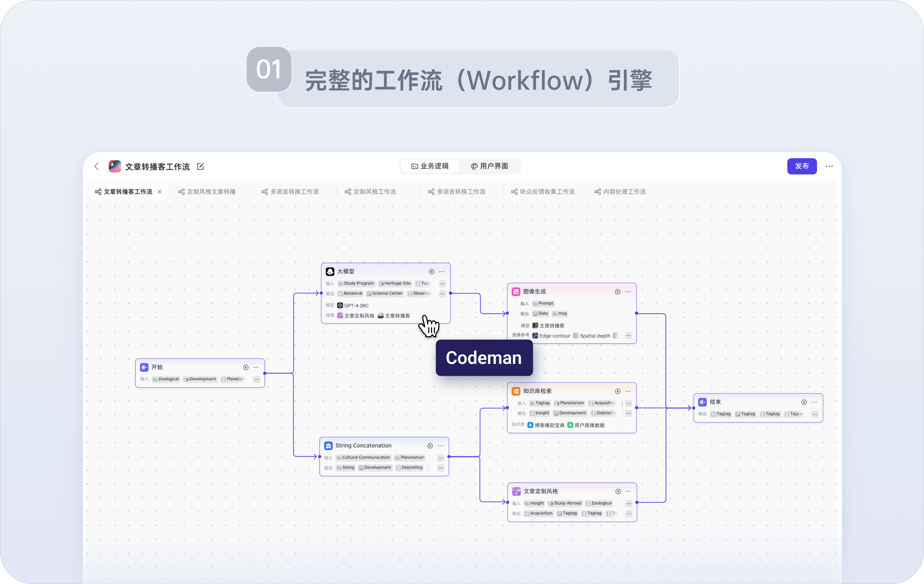The image size is (924, 584).
Task: Click Edge contour image reference thumbnail
Action: click(535, 335)
